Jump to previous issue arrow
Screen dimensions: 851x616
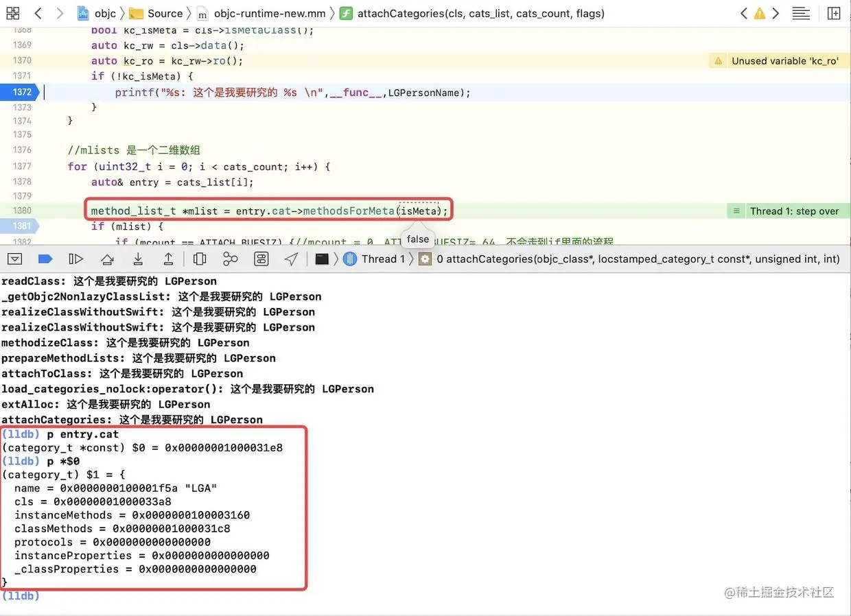pos(744,13)
